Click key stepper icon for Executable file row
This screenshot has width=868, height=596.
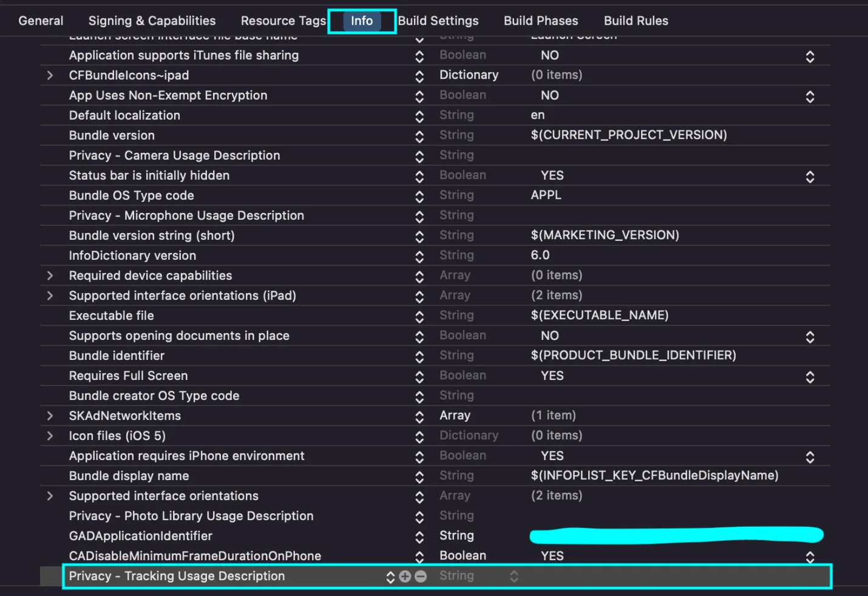419,317
